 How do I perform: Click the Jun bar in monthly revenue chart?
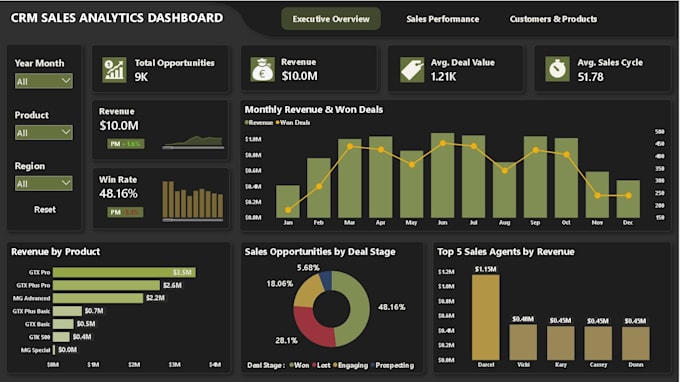click(x=442, y=175)
